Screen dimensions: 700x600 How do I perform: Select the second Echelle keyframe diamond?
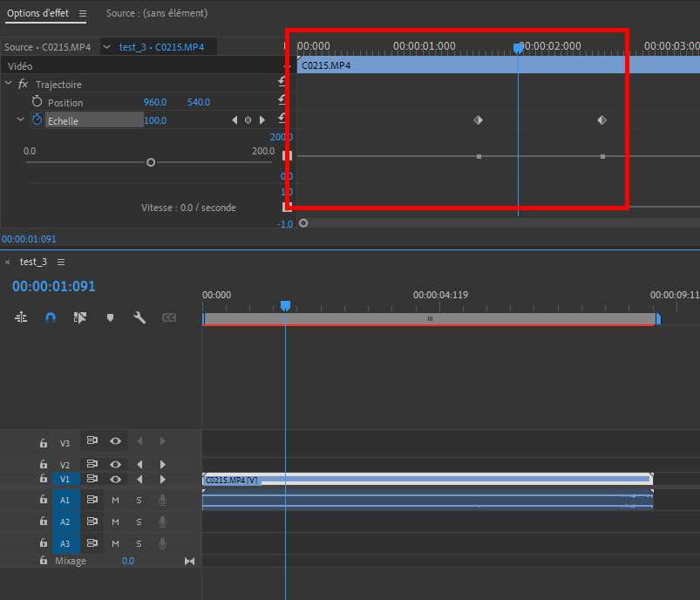[601, 119]
